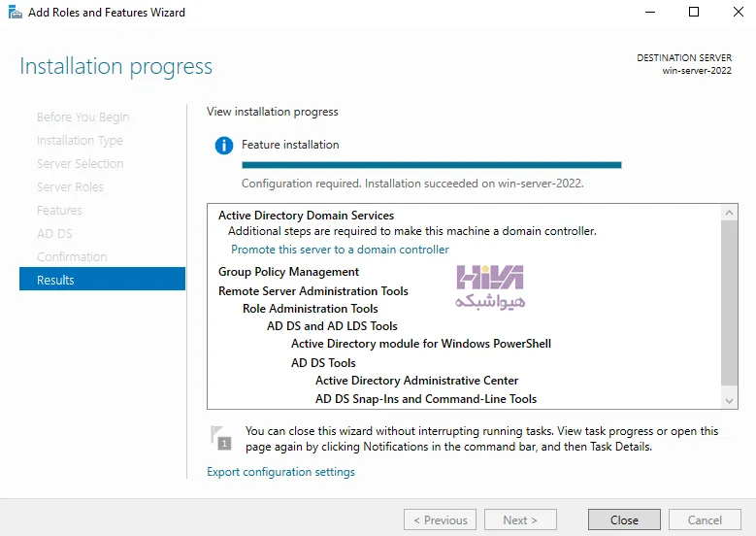The image size is (756, 536).
Task: Click Remote Server Administration Tools entry
Action: [x=312, y=291]
